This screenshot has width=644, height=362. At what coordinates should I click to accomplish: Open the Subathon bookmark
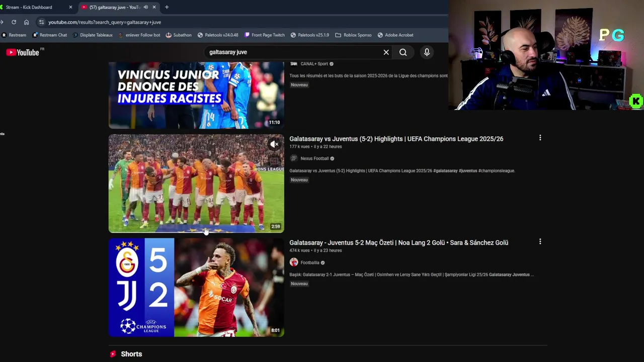(179, 35)
